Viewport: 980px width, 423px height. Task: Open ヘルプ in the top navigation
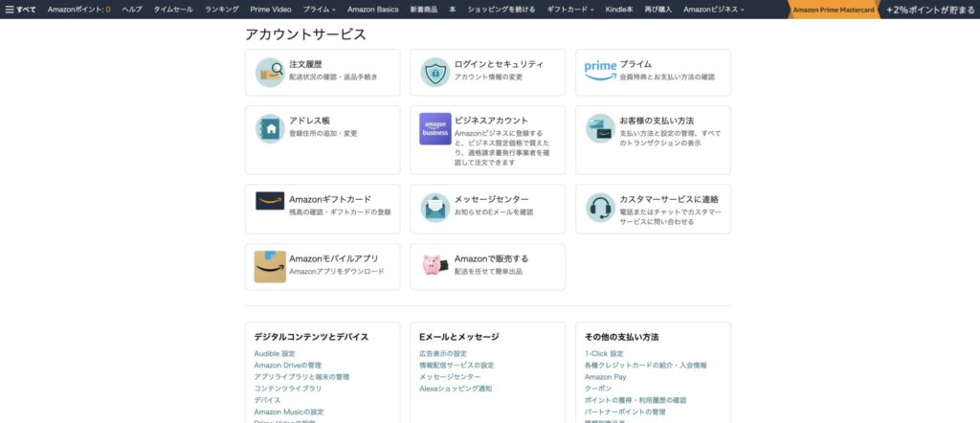(x=132, y=10)
